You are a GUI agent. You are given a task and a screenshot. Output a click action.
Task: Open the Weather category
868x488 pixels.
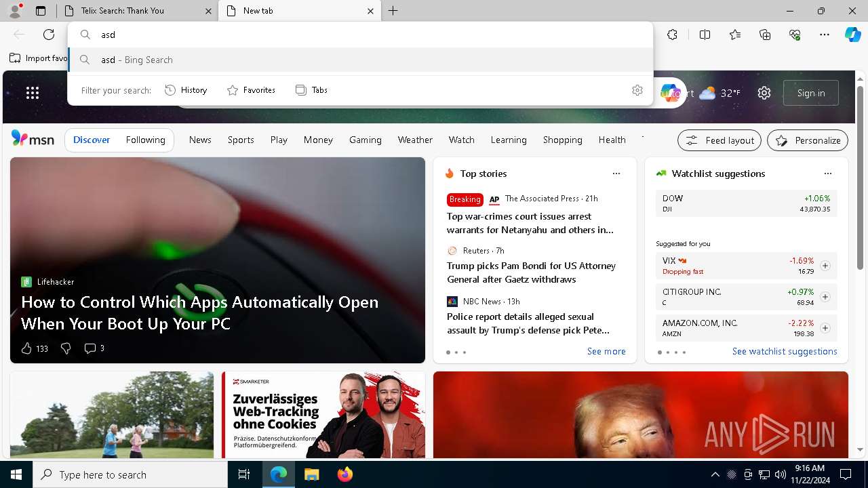tap(415, 140)
